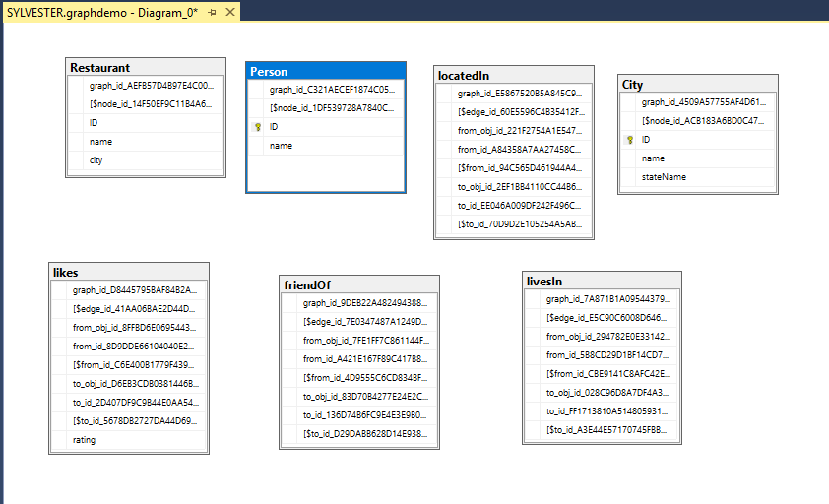Click the livesIn table title
Image resolution: width=829 pixels, height=504 pixels.
click(x=601, y=282)
